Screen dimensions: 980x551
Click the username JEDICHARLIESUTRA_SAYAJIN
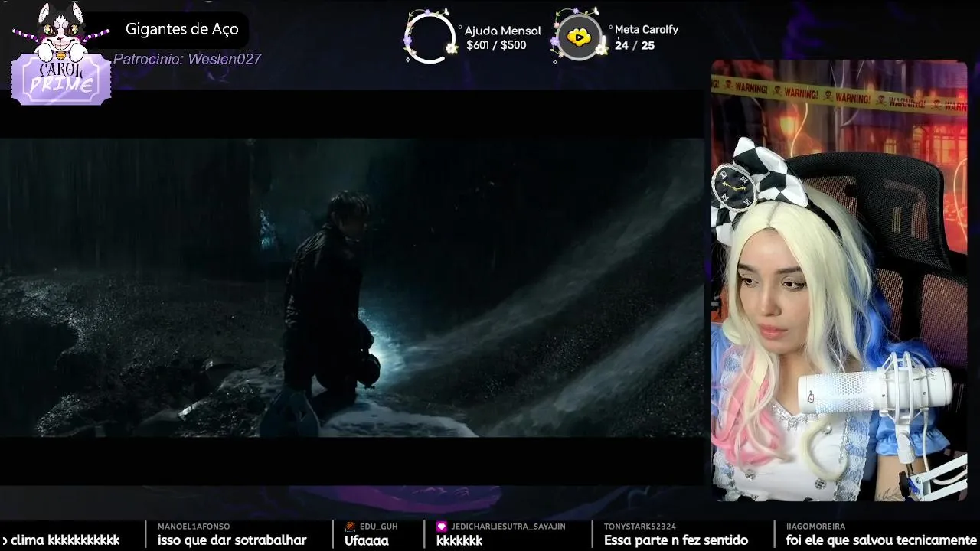tap(508, 527)
